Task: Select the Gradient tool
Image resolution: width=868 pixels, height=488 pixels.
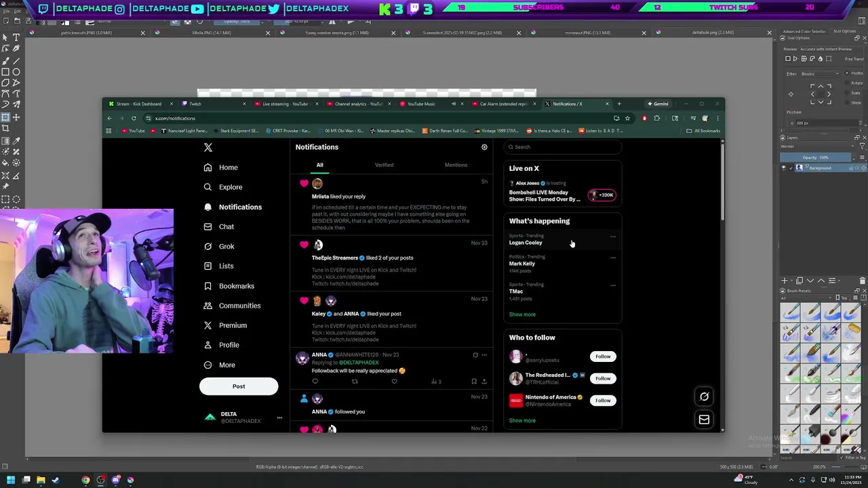Action: [x=5, y=140]
